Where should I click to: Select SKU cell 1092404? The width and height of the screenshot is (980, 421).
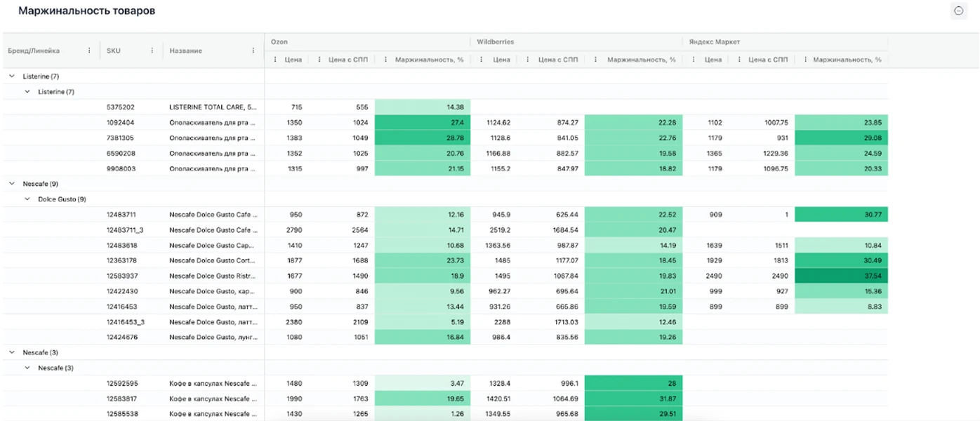click(x=121, y=123)
